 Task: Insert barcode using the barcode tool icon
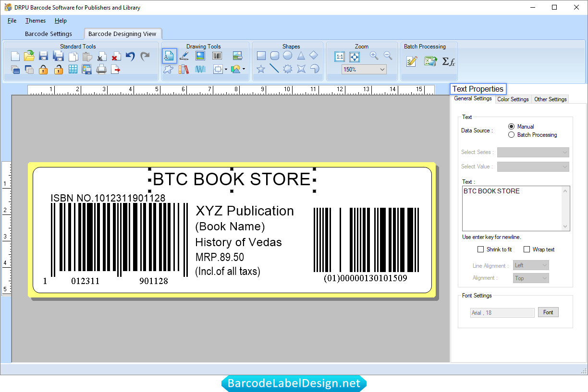(217, 56)
